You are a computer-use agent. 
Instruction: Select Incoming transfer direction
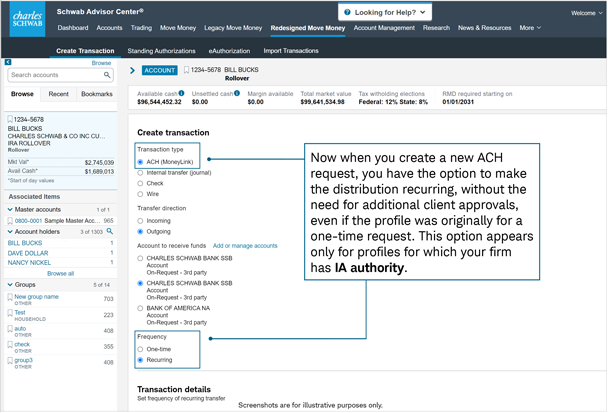pyautogui.click(x=140, y=221)
